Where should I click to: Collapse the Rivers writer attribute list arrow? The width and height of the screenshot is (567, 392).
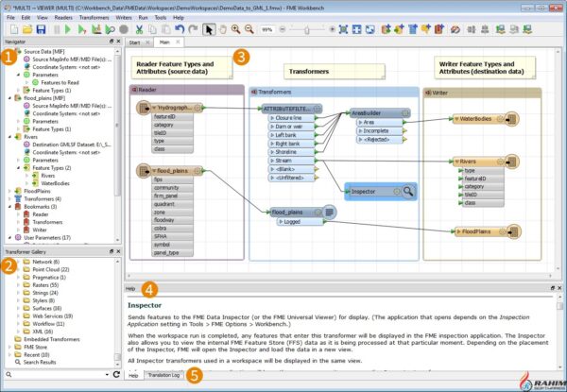tap(456, 162)
